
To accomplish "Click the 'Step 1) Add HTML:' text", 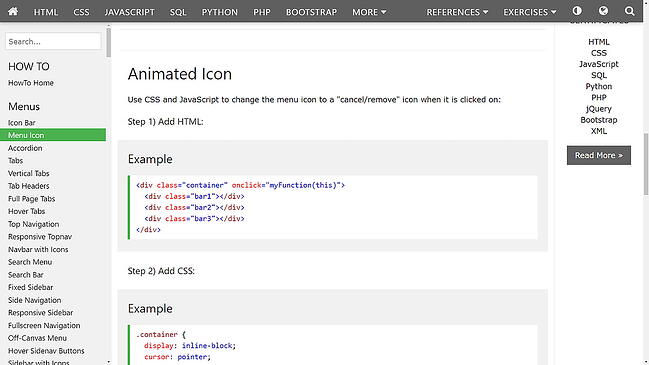I will pyautogui.click(x=165, y=122).
